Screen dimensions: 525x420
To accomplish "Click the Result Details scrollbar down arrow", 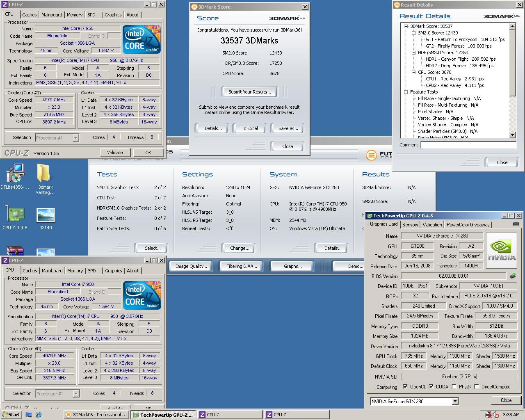I will pyautogui.click(x=513, y=135).
